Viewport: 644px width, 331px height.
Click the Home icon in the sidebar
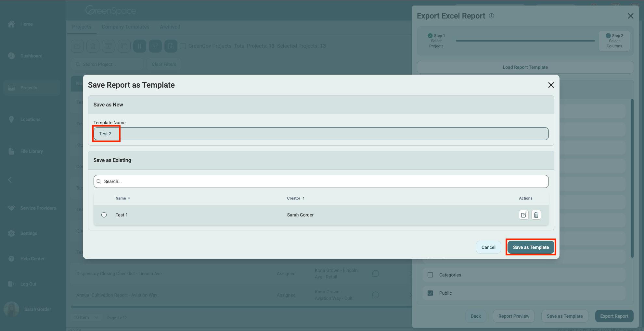tap(11, 24)
